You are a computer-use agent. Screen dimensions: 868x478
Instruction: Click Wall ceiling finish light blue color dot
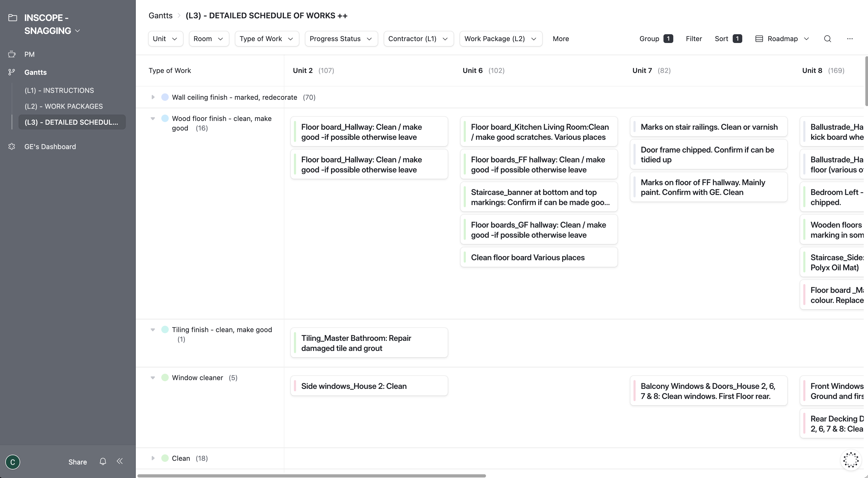165,97
